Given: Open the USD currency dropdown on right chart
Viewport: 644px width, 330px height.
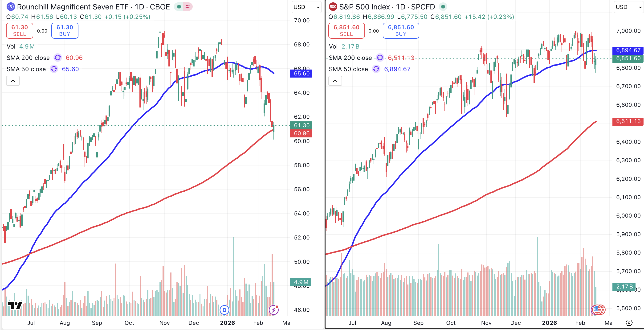Looking at the screenshot, I should pos(628,7).
